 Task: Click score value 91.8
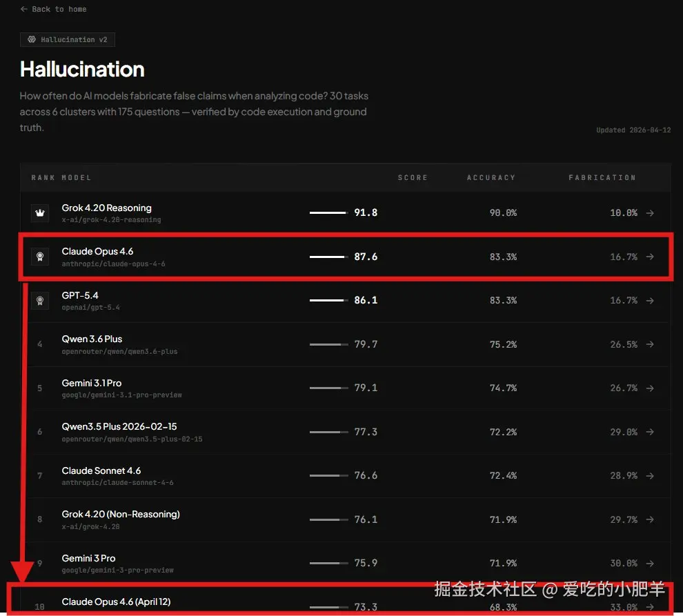(366, 212)
